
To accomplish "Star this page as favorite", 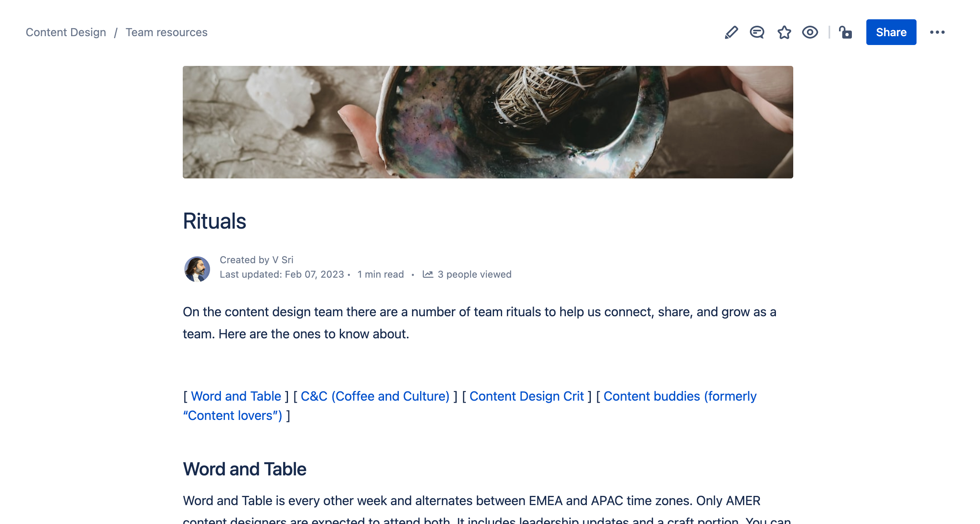I will click(784, 32).
